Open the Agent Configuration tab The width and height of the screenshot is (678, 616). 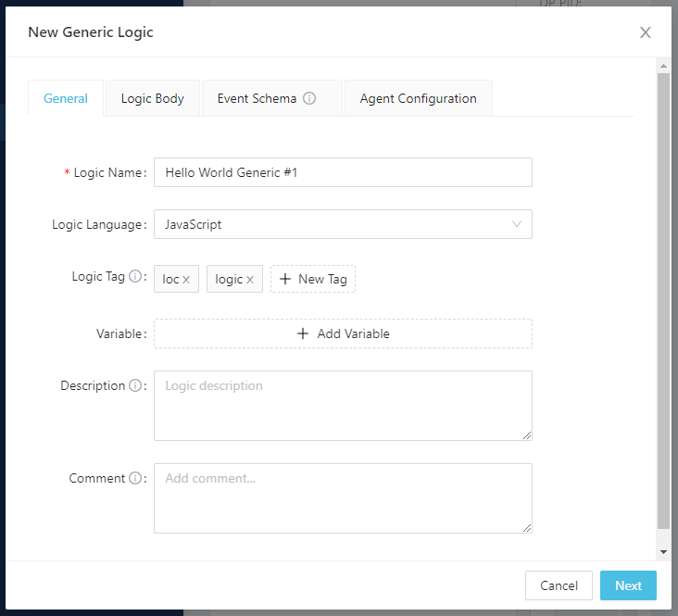[418, 98]
